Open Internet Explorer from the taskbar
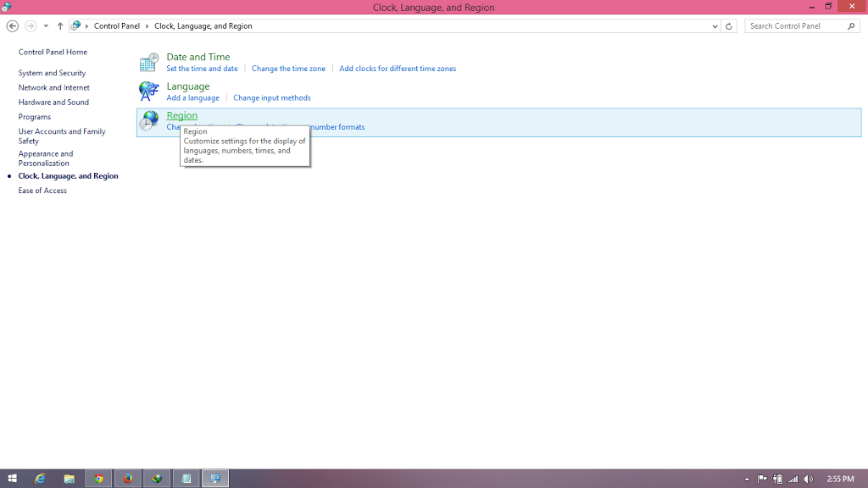Screen dimensions: 868x488 point(40,479)
